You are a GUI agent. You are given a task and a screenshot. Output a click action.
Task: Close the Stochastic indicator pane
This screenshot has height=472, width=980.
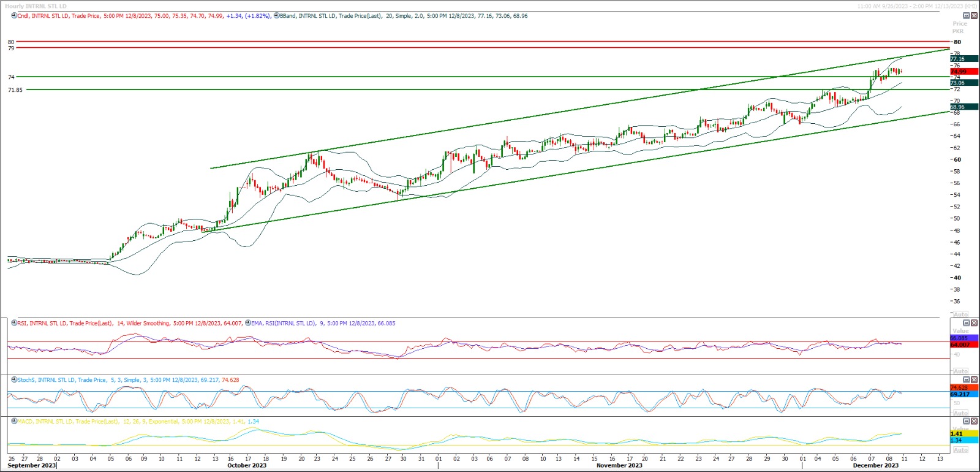[974, 380]
